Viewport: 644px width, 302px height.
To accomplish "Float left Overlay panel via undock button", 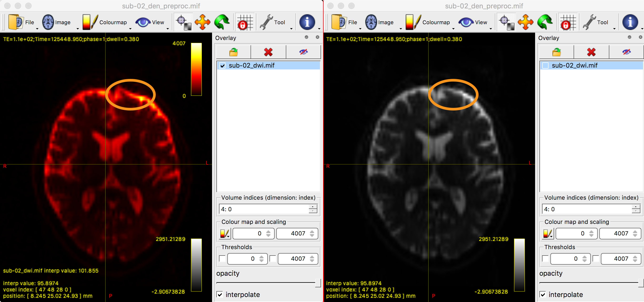I will click(306, 37).
